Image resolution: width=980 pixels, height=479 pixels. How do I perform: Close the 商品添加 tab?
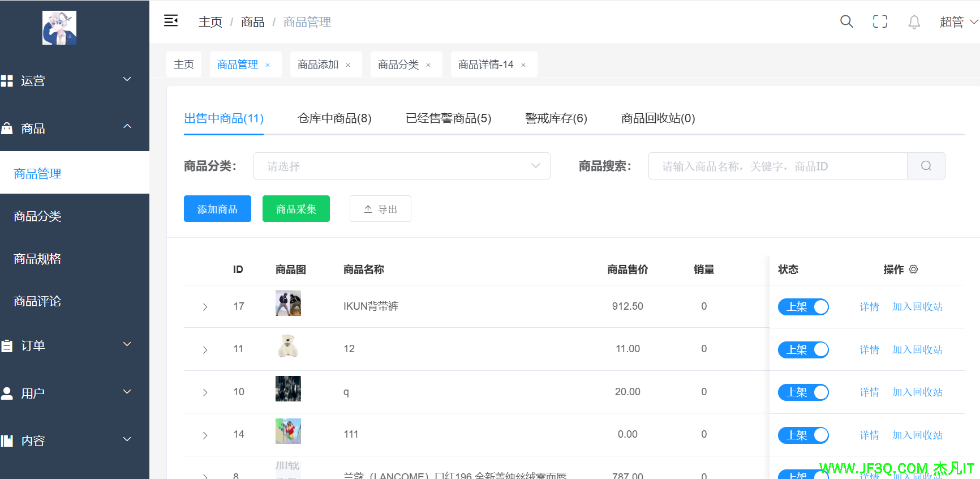pyautogui.click(x=348, y=65)
